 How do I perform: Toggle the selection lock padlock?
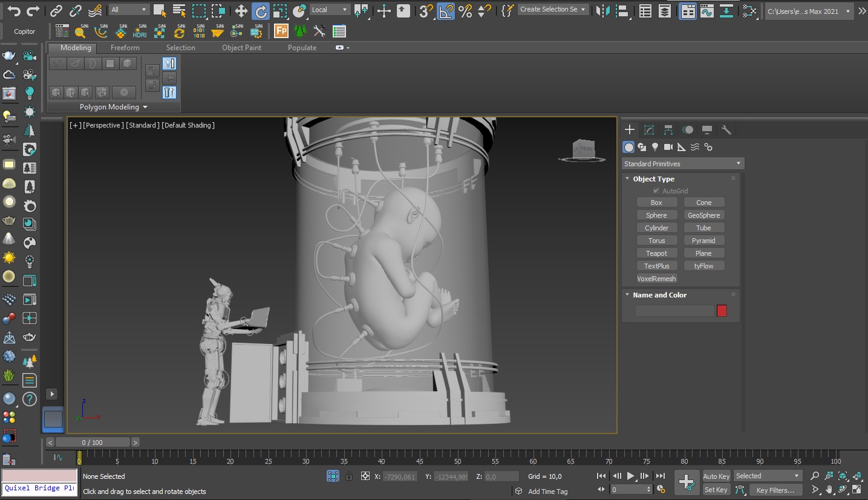coord(349,476)
